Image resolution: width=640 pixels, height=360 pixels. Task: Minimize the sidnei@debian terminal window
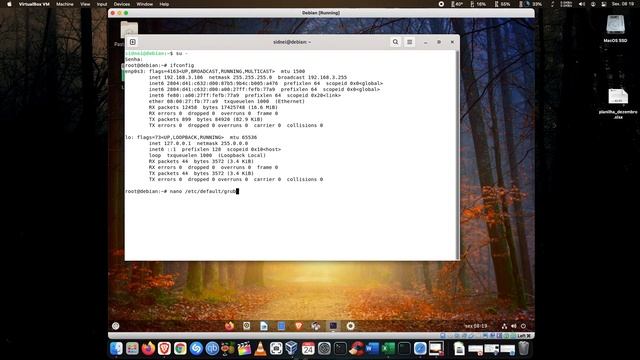426,42
